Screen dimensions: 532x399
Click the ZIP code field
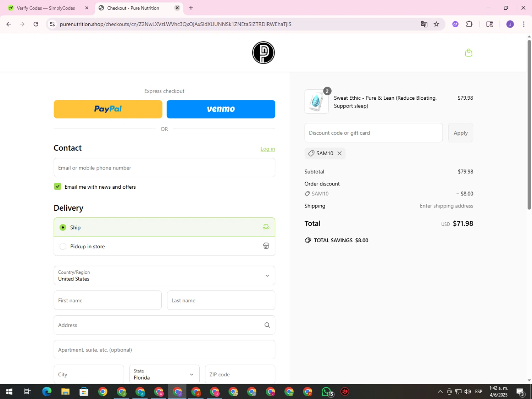240,374
